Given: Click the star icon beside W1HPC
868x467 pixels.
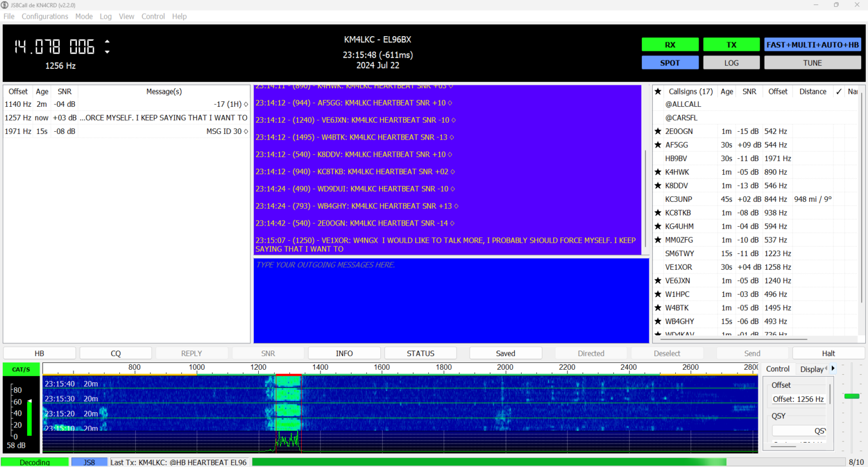Looking at the screenshot, I should click(658, 294).
